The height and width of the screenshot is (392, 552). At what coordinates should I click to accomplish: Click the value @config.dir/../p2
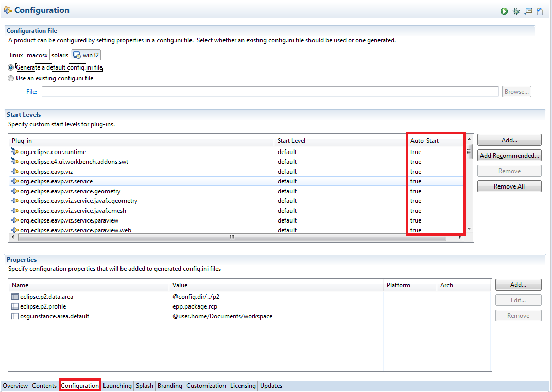(196, 297)
